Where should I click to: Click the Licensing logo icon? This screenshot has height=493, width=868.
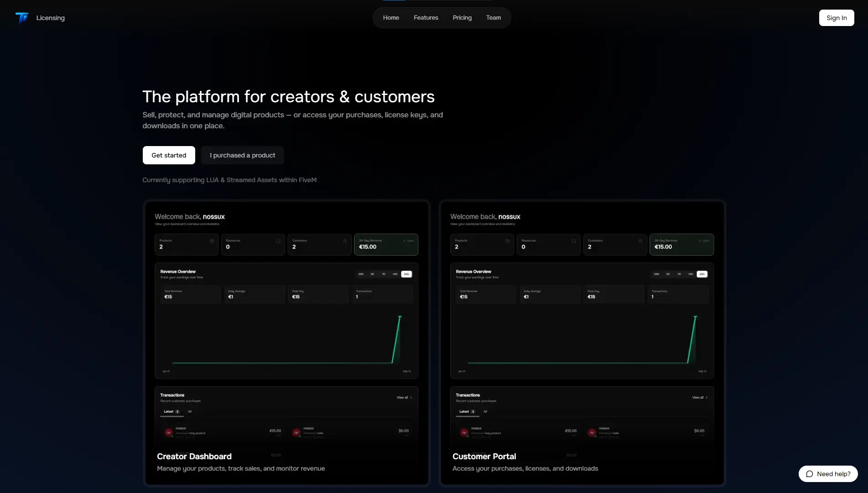21,18
